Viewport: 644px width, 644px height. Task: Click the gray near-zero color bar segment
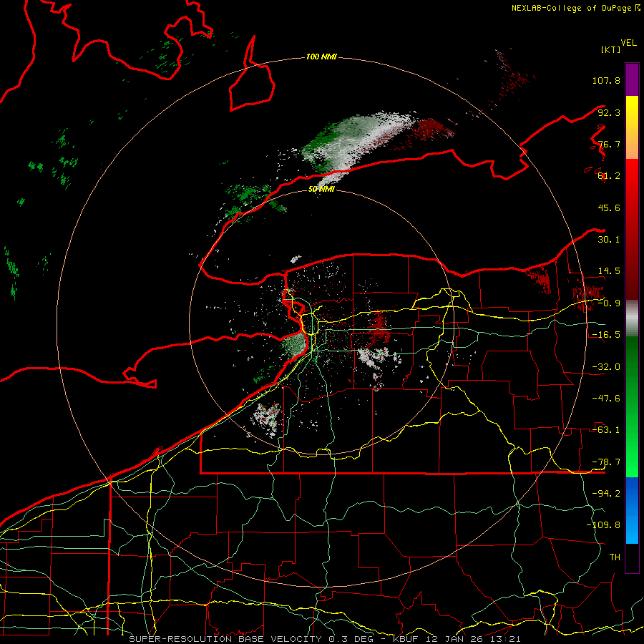pos(632,318)
